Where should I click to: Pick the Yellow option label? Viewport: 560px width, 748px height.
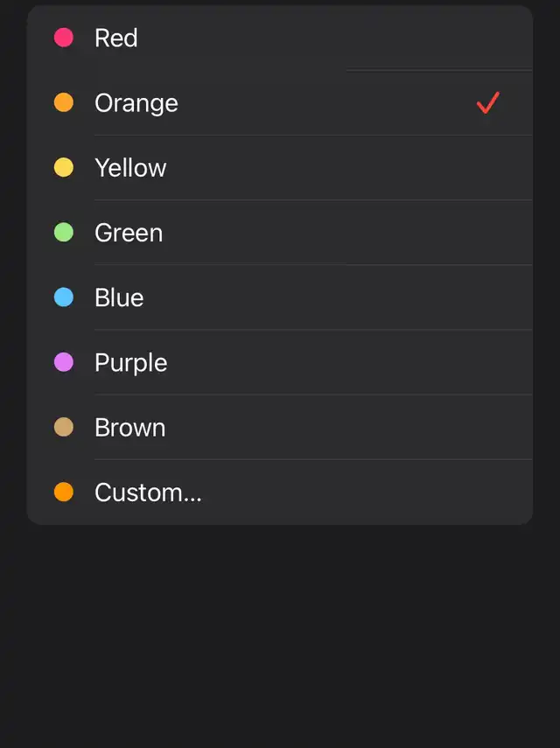tap(130, 167)
